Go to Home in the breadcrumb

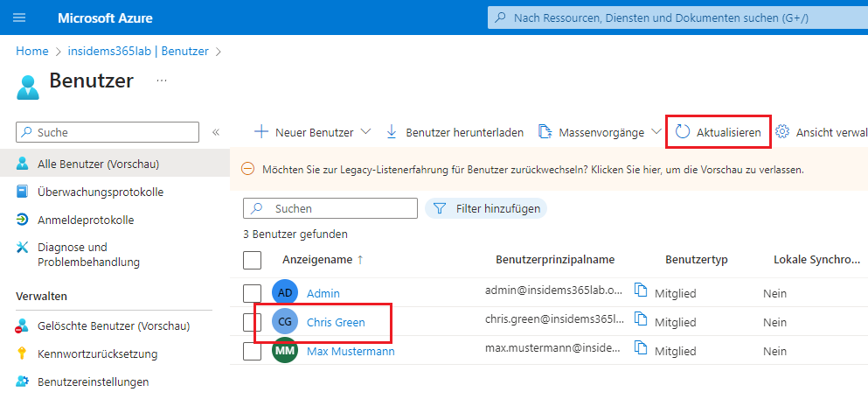click(x=32, y=51)
